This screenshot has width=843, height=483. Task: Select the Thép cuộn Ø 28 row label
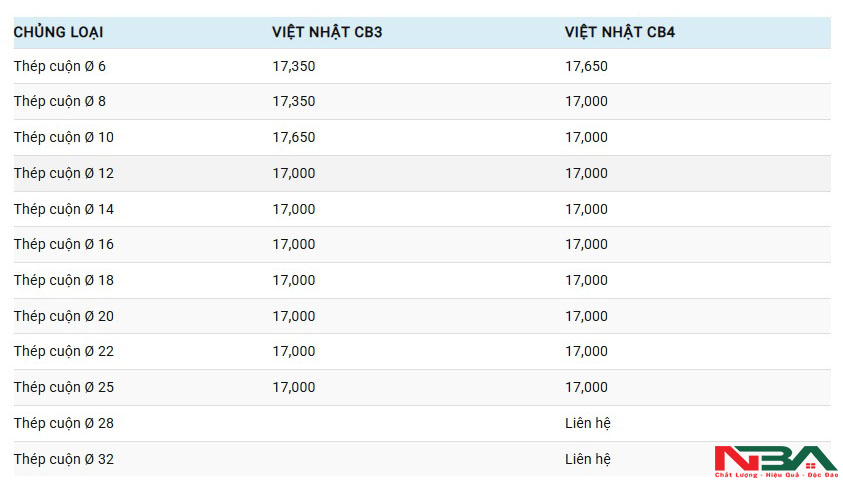click(x=64, y=423)
